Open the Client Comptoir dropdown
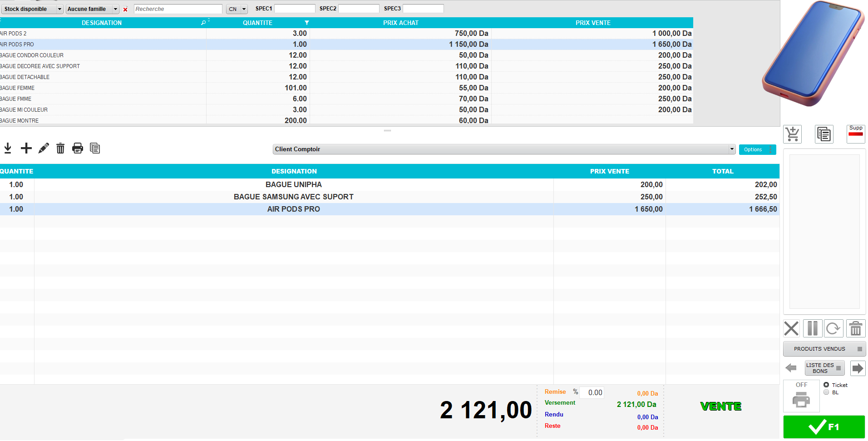868x441 pixels. point(504,149)
